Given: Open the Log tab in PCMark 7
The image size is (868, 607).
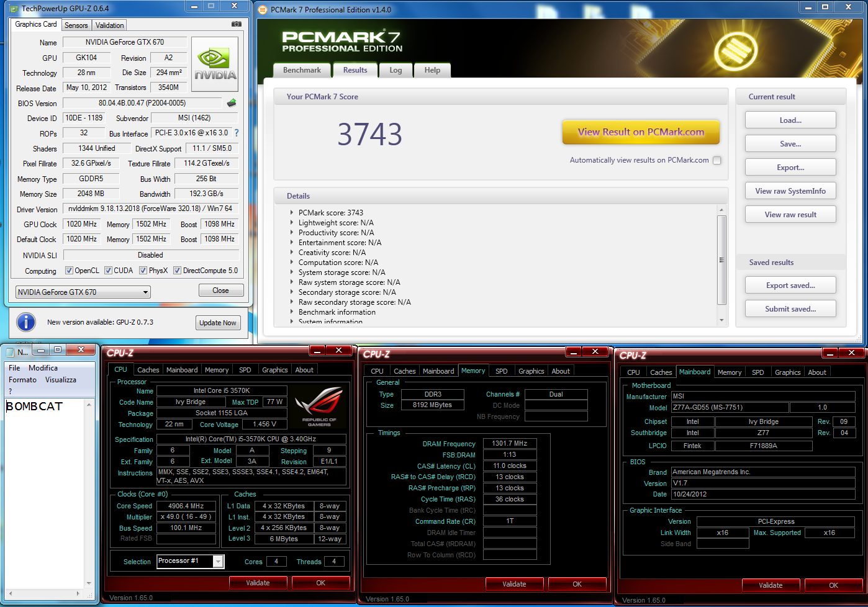Looking at the screenshot, I should click(396, 70).
